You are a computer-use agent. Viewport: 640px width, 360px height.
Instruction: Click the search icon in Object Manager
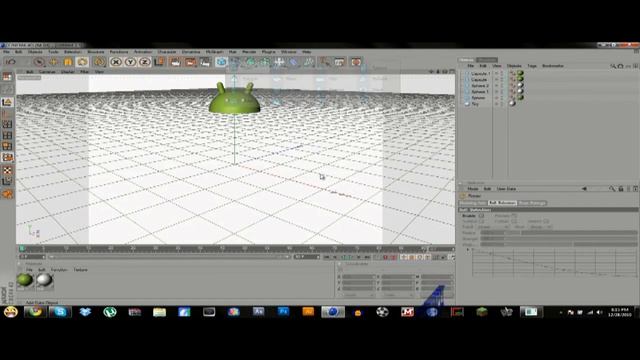coord(613,66)
